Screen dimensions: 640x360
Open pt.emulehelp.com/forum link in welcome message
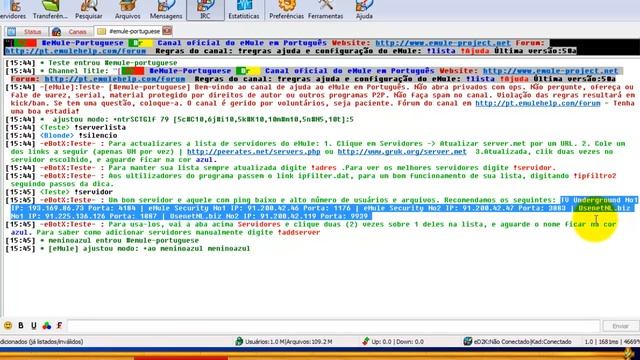click(x=538, y=103)
